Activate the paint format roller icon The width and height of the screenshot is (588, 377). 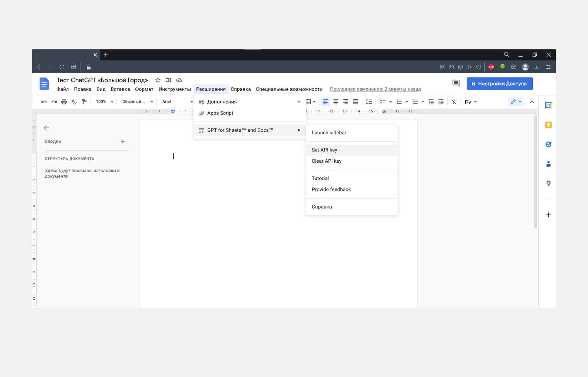[84, 102]
